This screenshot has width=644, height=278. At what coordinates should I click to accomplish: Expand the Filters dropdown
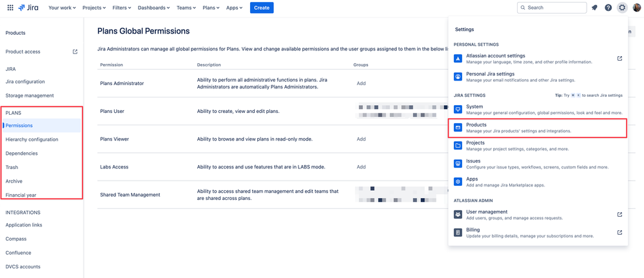122,7
